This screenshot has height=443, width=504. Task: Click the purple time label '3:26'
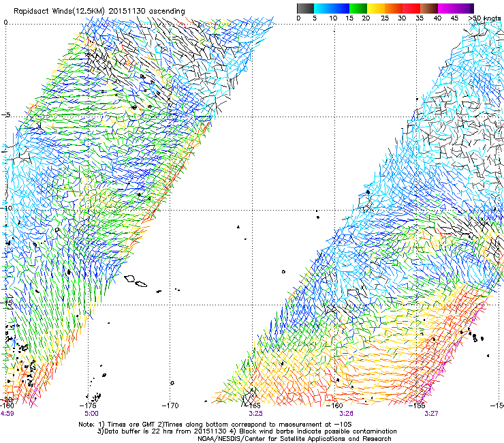pos(347,414)
